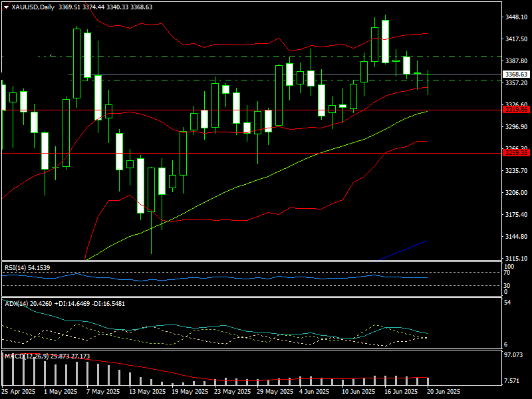
Task: Click RSI scale level 70
Action: pos(507,273)
